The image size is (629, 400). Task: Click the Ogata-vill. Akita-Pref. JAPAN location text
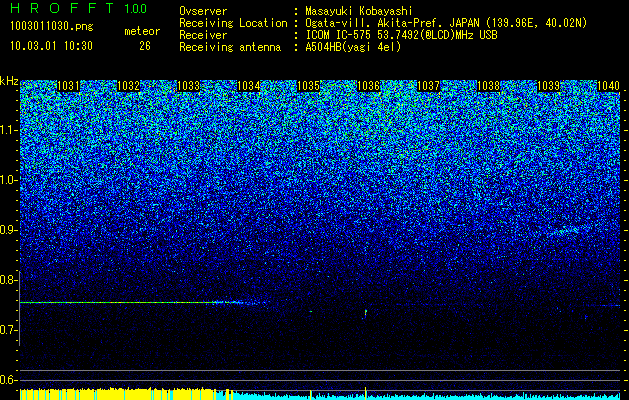click(x=446, y=23)
